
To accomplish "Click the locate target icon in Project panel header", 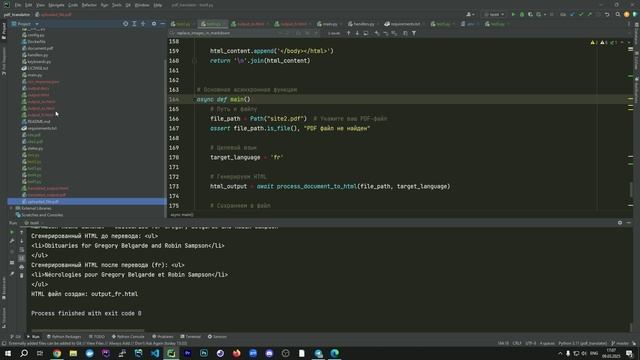I will 125,24.
